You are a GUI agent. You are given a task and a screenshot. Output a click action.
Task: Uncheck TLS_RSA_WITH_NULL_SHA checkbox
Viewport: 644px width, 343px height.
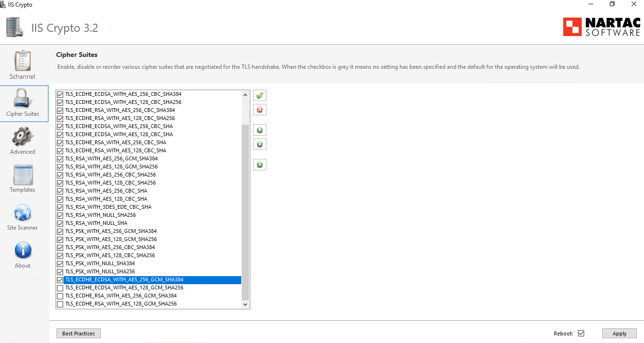tap(60, 223)
